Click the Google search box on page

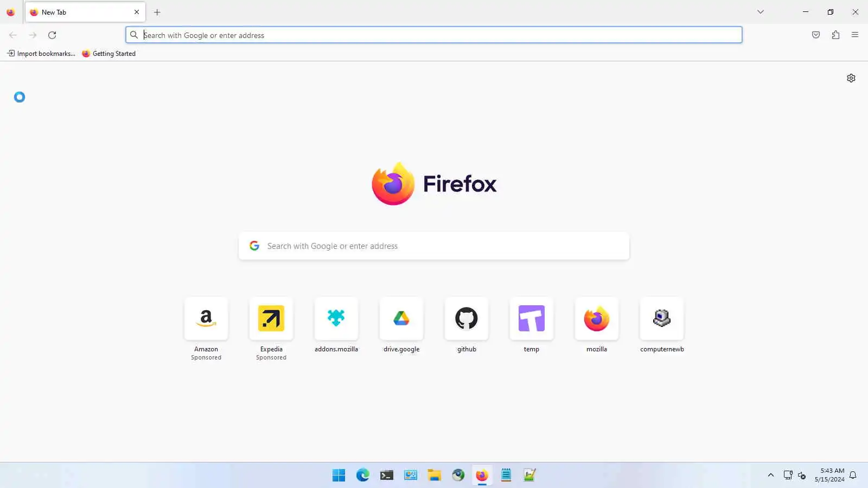[434, 246]
